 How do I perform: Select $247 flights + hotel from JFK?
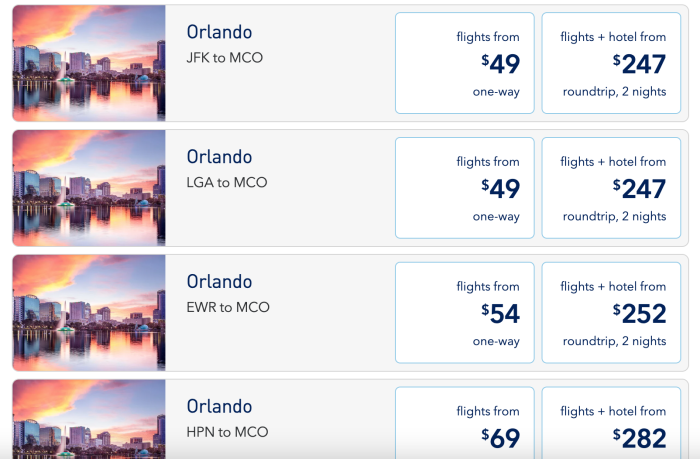613,64
